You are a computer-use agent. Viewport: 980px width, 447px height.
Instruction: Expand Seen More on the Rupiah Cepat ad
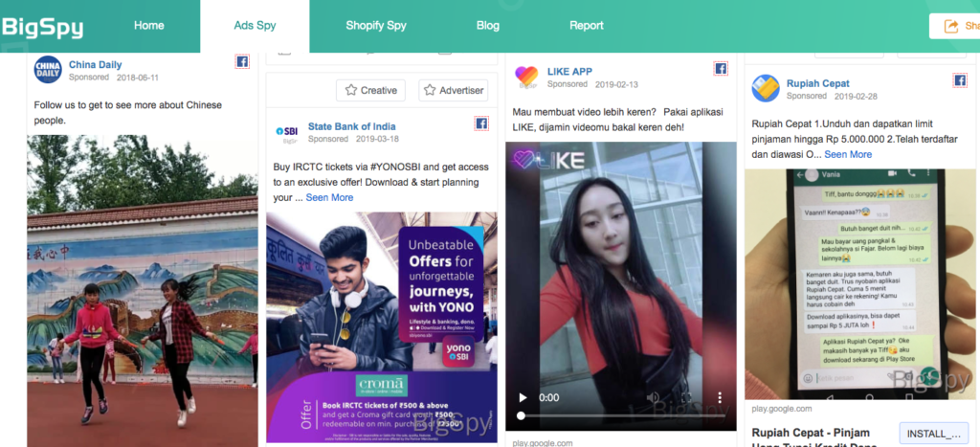pyautogui.click(x=848, y=154)
